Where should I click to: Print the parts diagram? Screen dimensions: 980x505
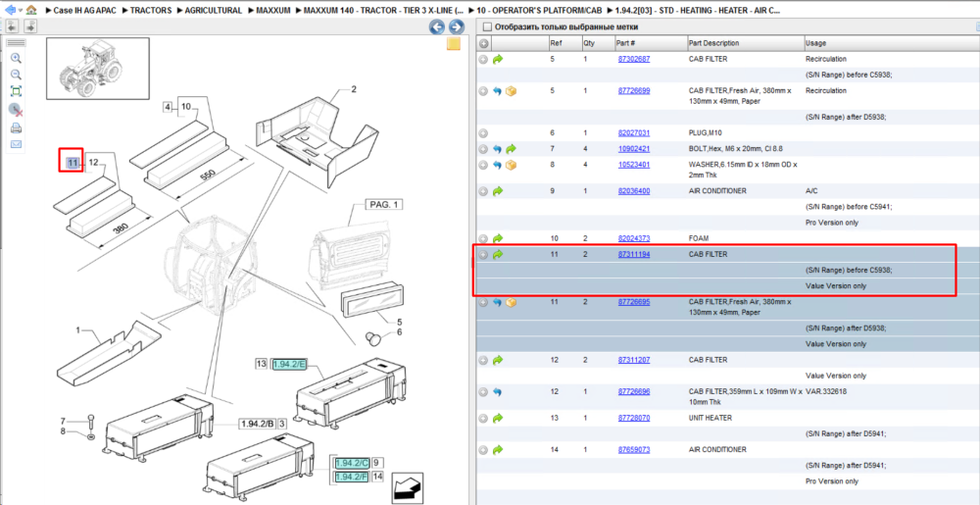point(17,128)
